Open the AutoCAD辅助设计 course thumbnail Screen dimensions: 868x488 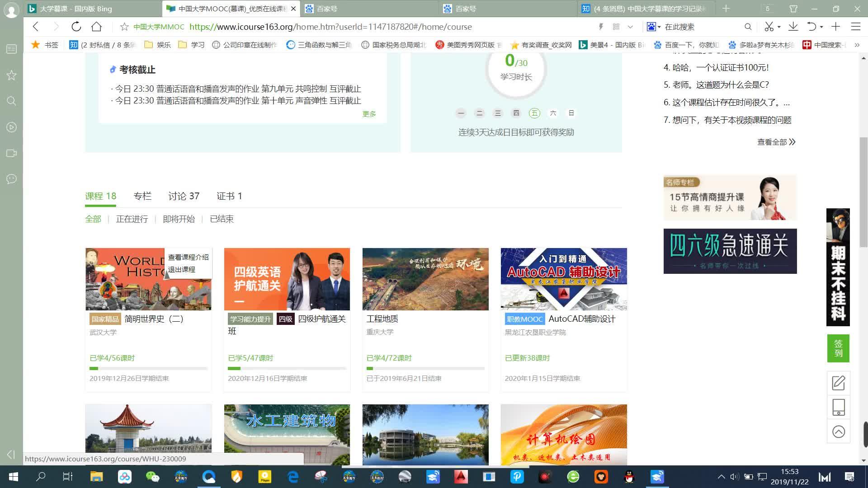click(564, 279)
